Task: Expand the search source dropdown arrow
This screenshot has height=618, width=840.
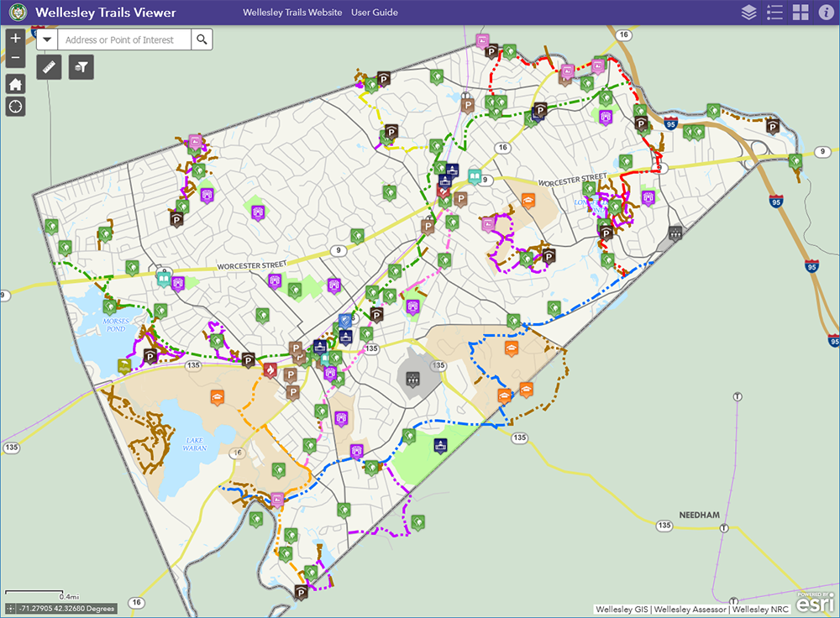Action: tap(47, 39)
